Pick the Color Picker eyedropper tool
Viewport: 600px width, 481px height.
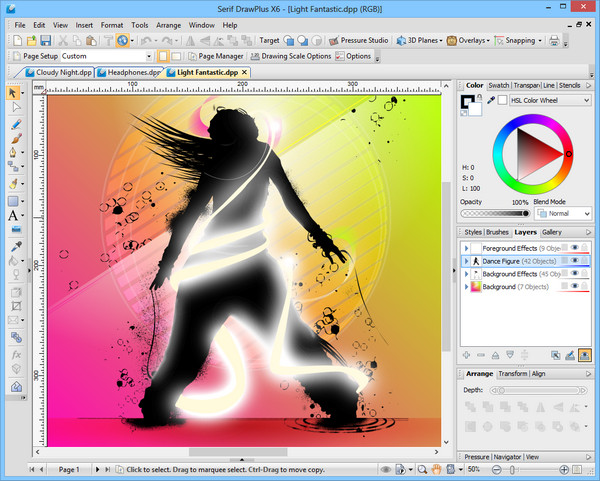coord(15,245)
